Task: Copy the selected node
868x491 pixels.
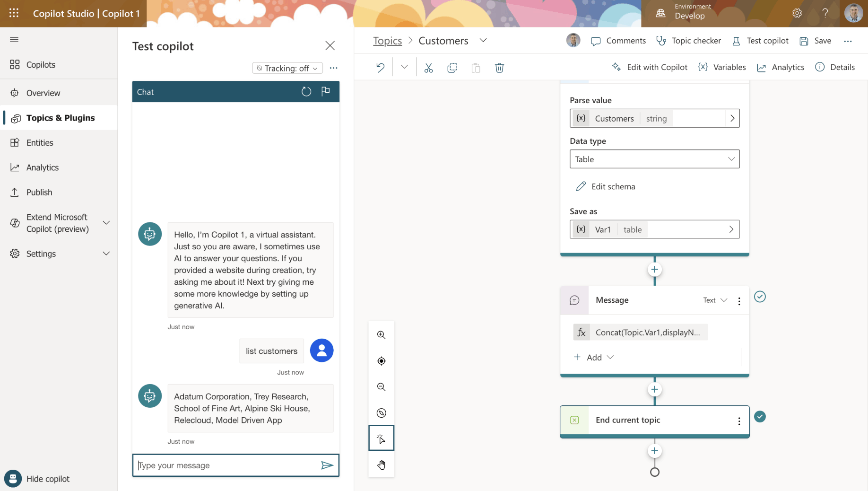Action: [x=452, y=68]
